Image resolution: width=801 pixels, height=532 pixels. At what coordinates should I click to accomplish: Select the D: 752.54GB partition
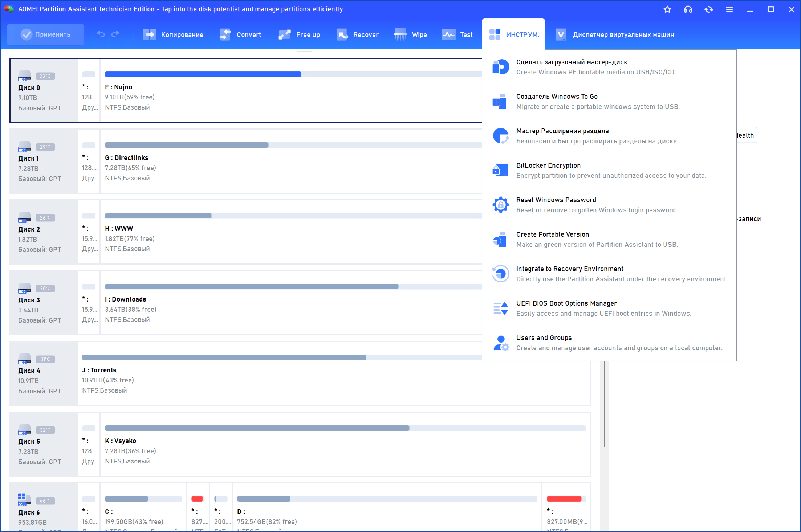[x=387, y=507]
